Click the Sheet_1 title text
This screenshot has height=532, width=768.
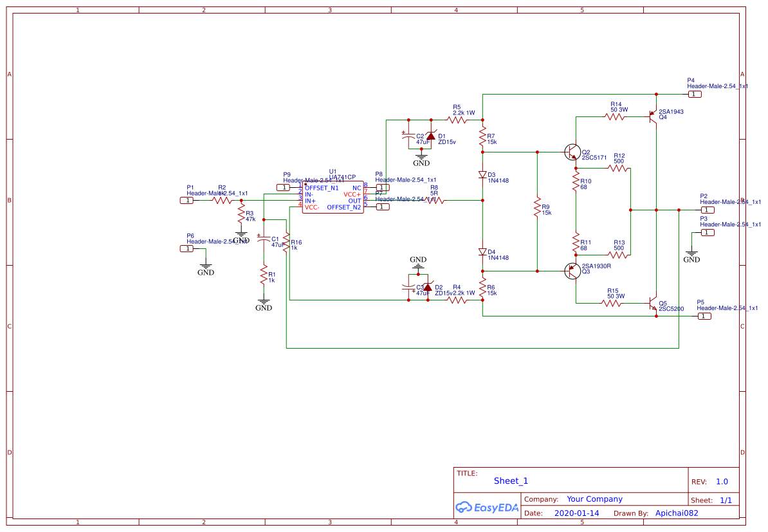tap(511, 481)
